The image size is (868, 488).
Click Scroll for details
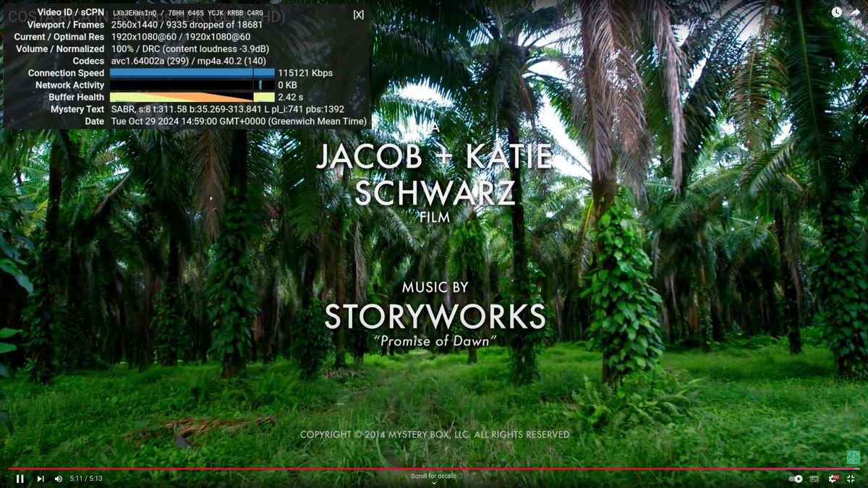(434, 476)
